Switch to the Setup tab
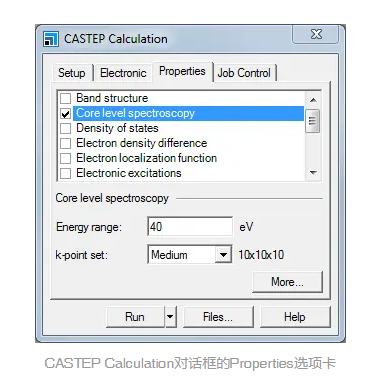382x385 pixels. coord(72,73)
